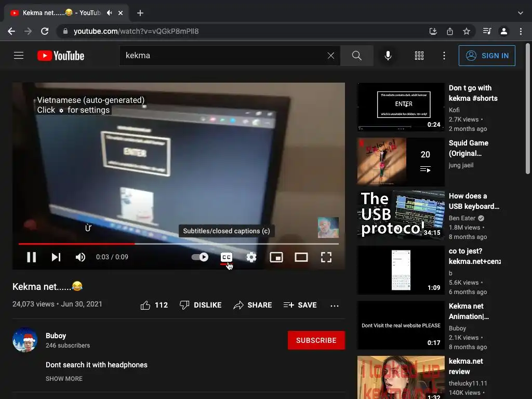Reload the current page
The height and width of the screenshot is (399, 532).
45,31
